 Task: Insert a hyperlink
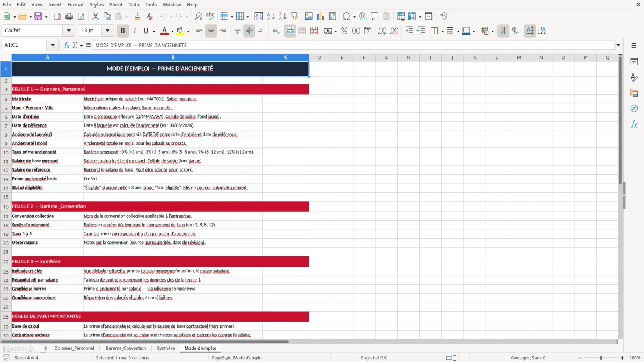click(x=363, y=17)
